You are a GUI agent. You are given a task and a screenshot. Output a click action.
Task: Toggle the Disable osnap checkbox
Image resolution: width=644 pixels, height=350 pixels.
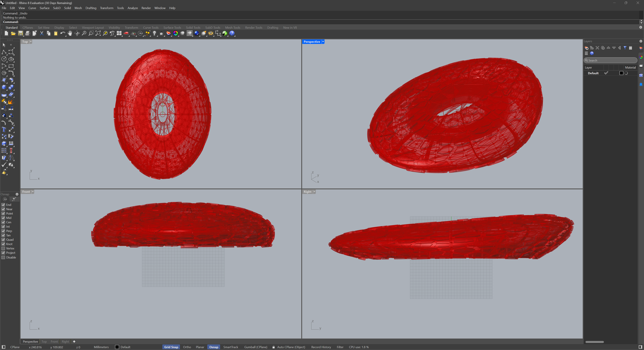(x=3, y=257)
